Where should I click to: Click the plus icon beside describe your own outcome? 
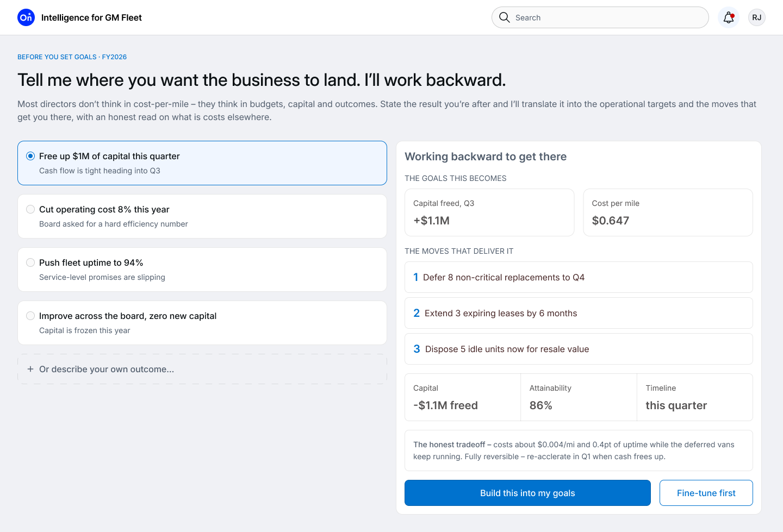click(30, 369)
